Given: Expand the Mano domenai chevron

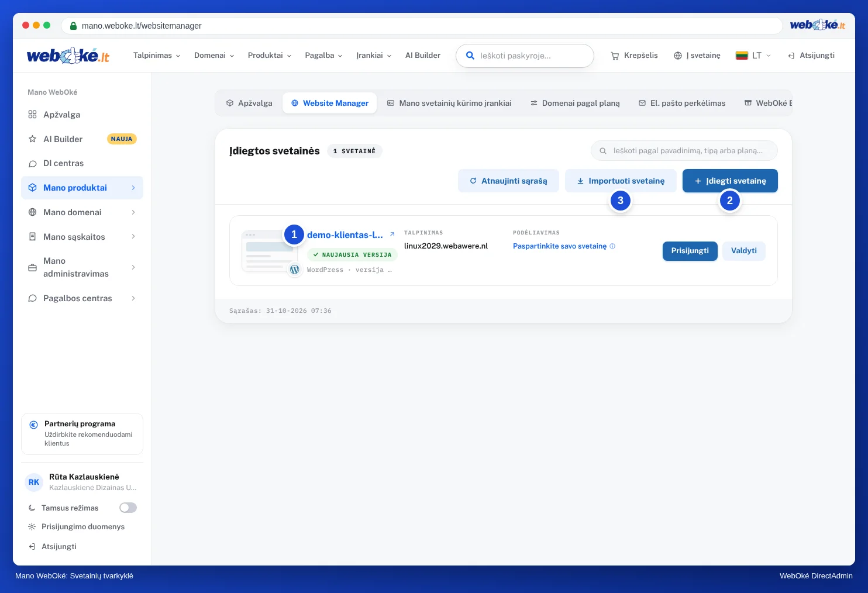Looking at the screenshot, I should (x=133, y=212).
